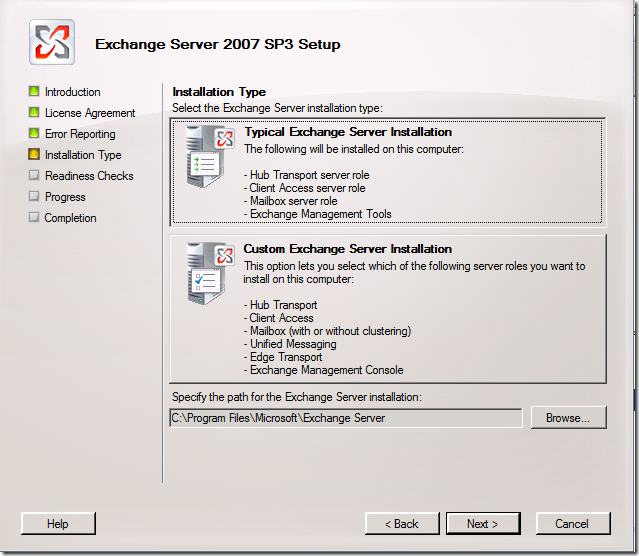This screenshot has width=639, height=556.
Task: Click the 'Mailbox server role' line
Action: pos(291,201)
